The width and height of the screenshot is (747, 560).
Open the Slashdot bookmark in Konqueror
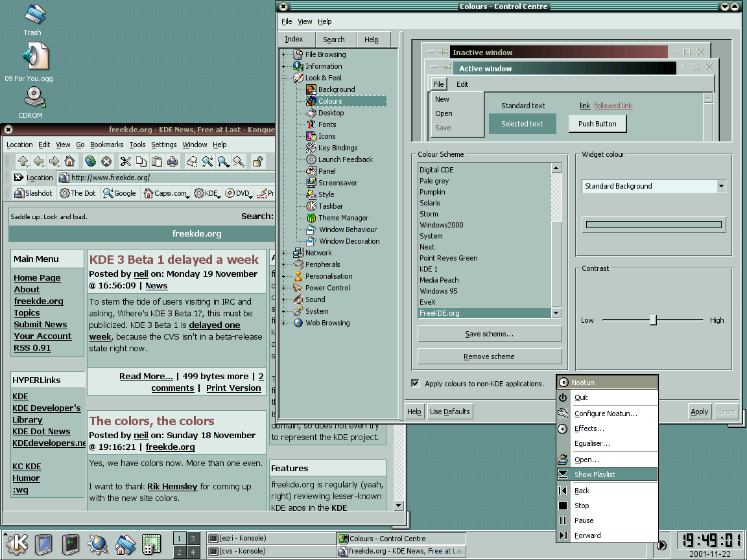click(x=33, y=193)
